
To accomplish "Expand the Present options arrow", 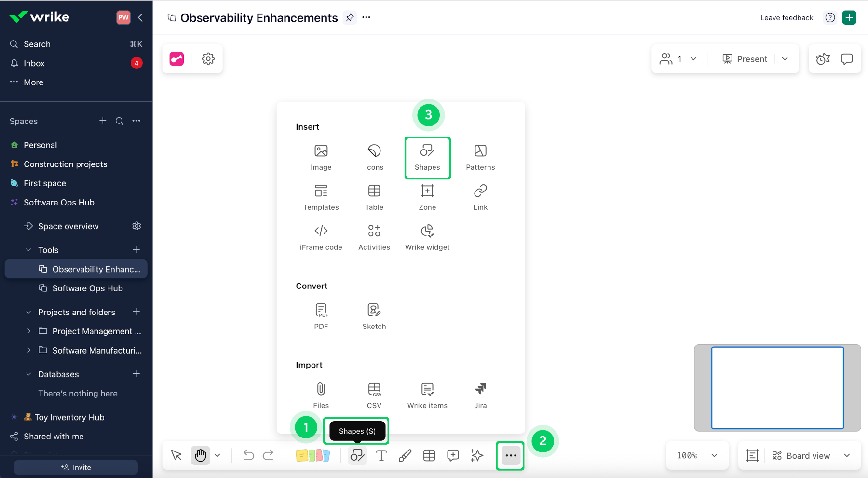I will (x=785, y=59).
